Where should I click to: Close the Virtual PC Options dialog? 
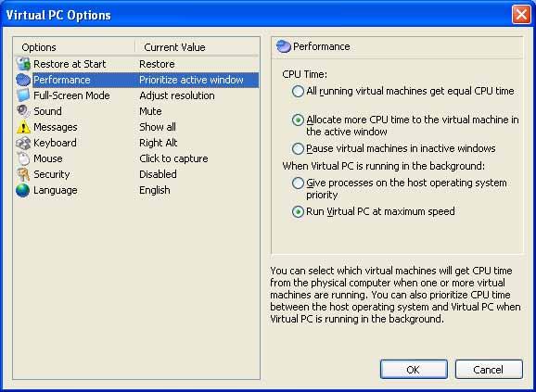point(521,15)
